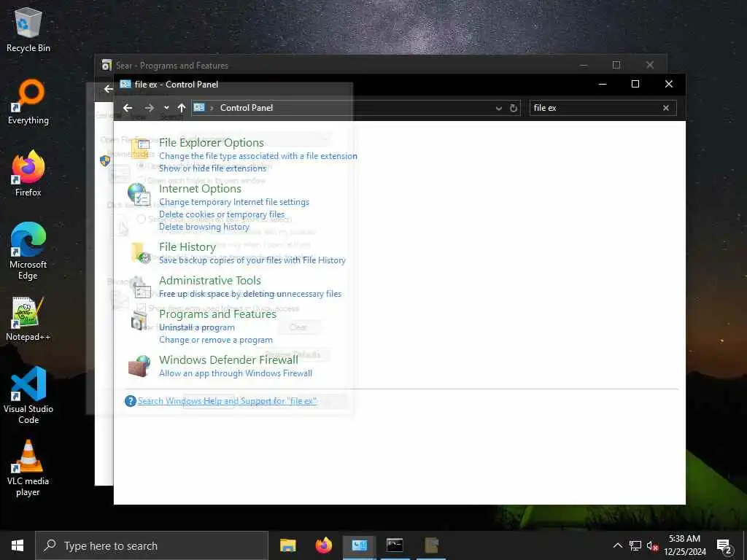Screen dimensions: 747x560
Task: Open 'Free up disk space' link
Action: tap(250, 294)
